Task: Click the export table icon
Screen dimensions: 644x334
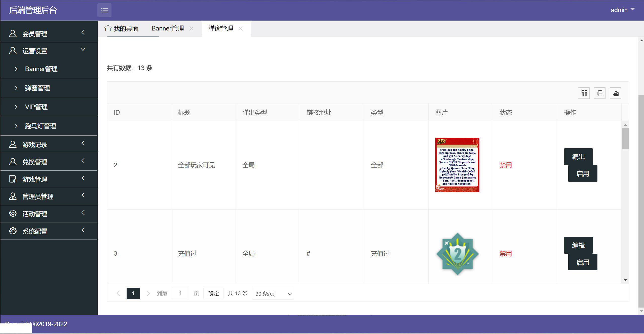Action: pyautogui.click(x=616, y=93)
